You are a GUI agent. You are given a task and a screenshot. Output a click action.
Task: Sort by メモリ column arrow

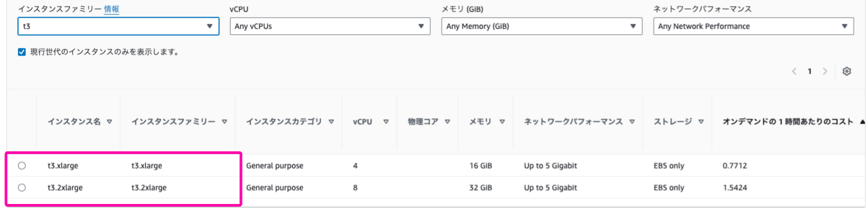pyautogui.click(x=502, y=122)
